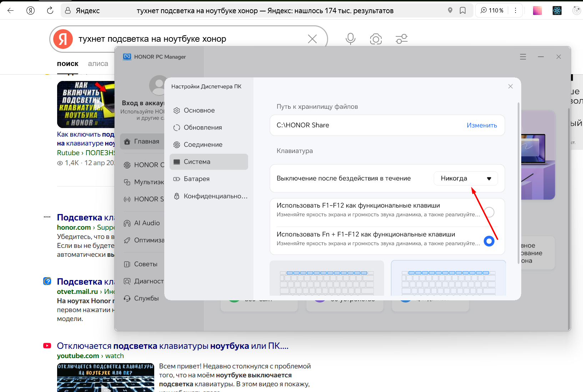
Task: Click the location pin icon in address bar
Action: (450, 10)
